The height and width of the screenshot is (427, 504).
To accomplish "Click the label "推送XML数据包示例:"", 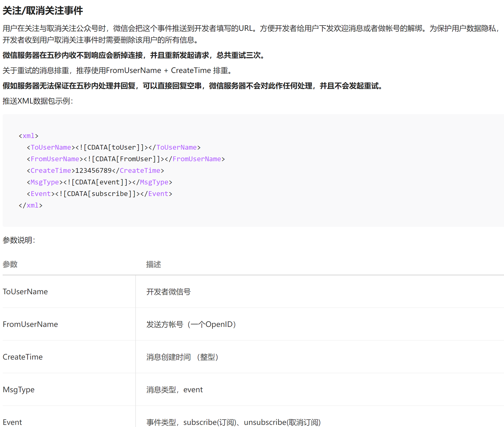I will tap(38, 101).
